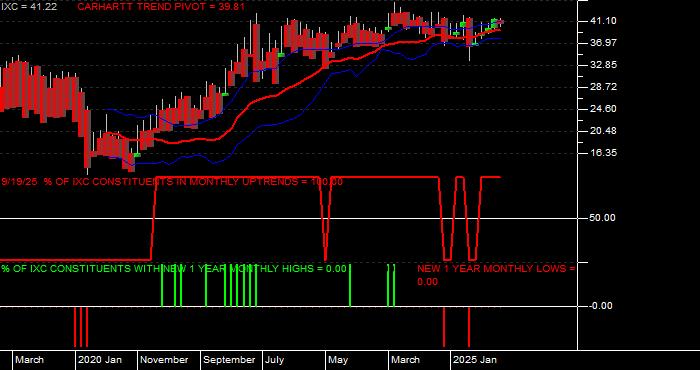Select the May date marker
Screen dimensions: 700x370
(338, 360)
